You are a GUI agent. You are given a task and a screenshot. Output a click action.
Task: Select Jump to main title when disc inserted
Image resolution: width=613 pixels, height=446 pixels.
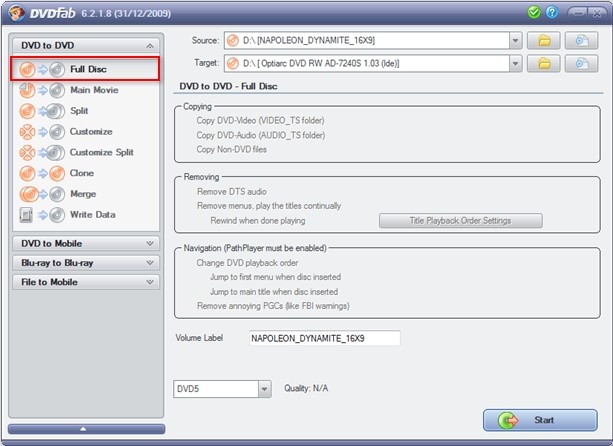pyautogui.click(x=274, y=292)
